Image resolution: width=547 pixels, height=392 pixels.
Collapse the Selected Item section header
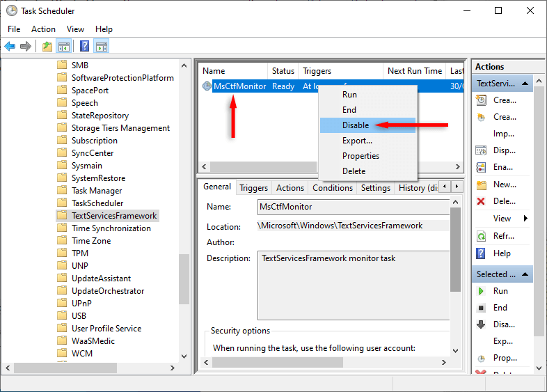pyautogui.click(x=526, y=274)
